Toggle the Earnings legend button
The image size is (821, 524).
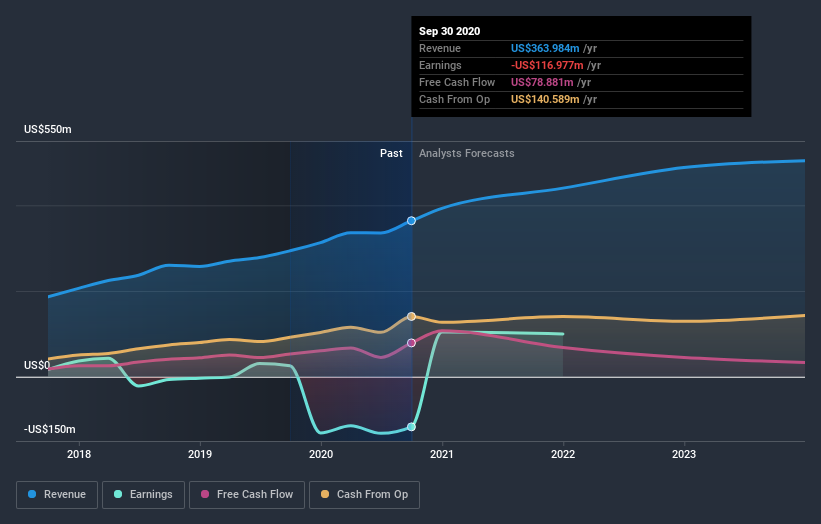coord(143,495)
